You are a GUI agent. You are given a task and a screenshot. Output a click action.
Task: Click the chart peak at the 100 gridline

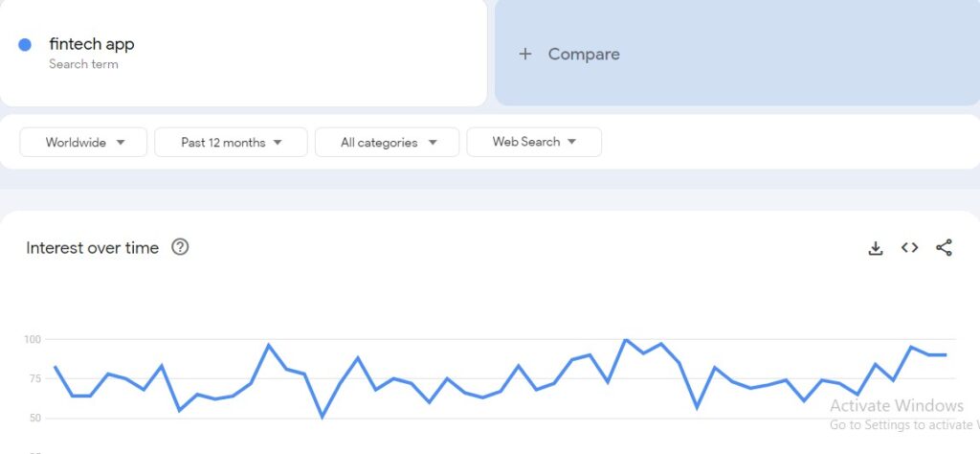(x=625, y=340)
